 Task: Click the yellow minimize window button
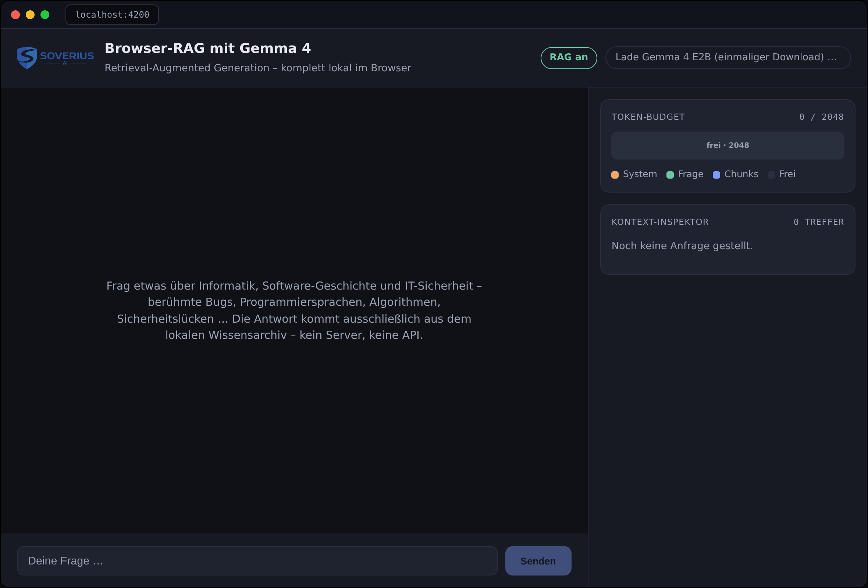click(30, 15)
